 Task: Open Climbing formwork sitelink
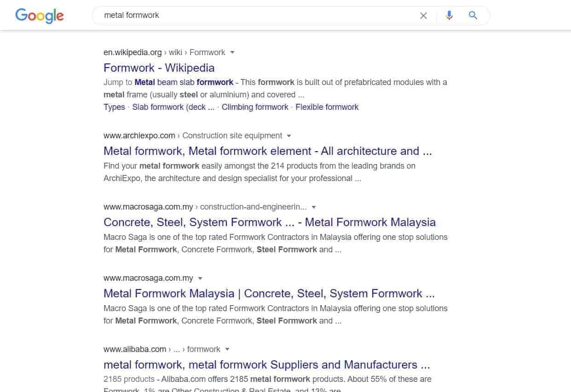click(x=255, y=107)
